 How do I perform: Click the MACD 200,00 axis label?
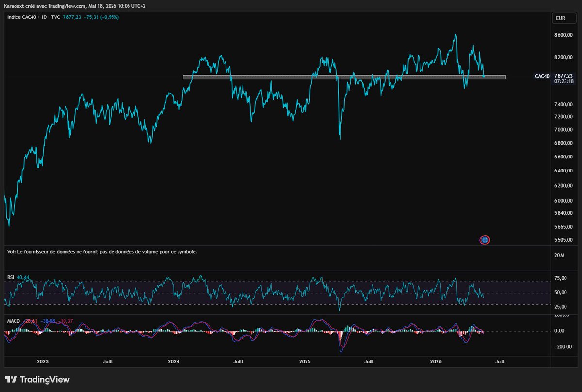click(x=562, y=315)
